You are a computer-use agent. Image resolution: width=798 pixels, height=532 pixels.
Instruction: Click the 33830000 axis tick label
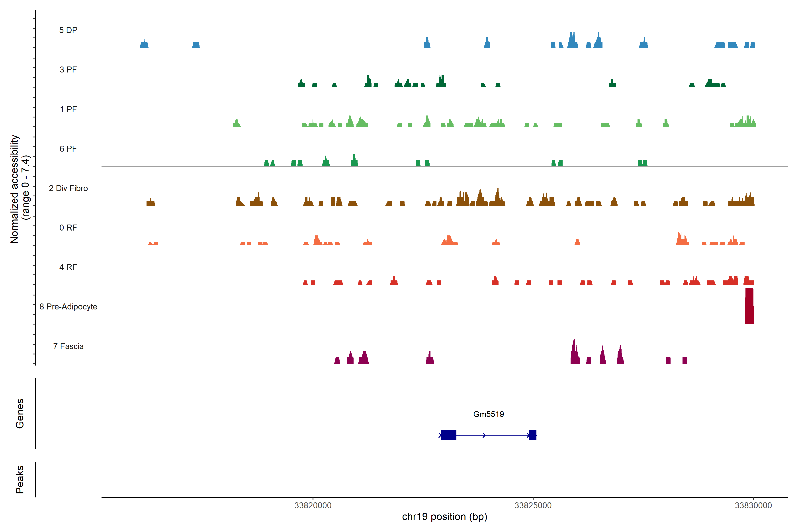tap(753, 505)
